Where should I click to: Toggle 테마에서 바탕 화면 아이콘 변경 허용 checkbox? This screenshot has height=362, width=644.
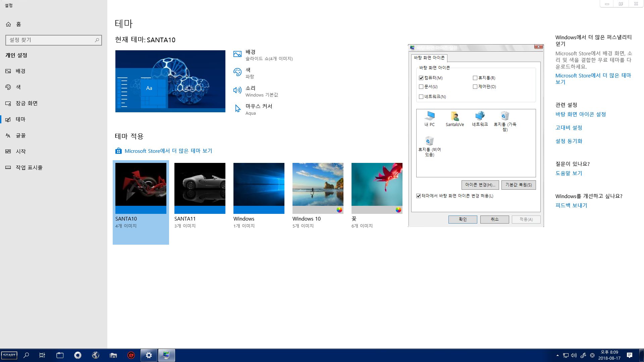tap(419, 196)
